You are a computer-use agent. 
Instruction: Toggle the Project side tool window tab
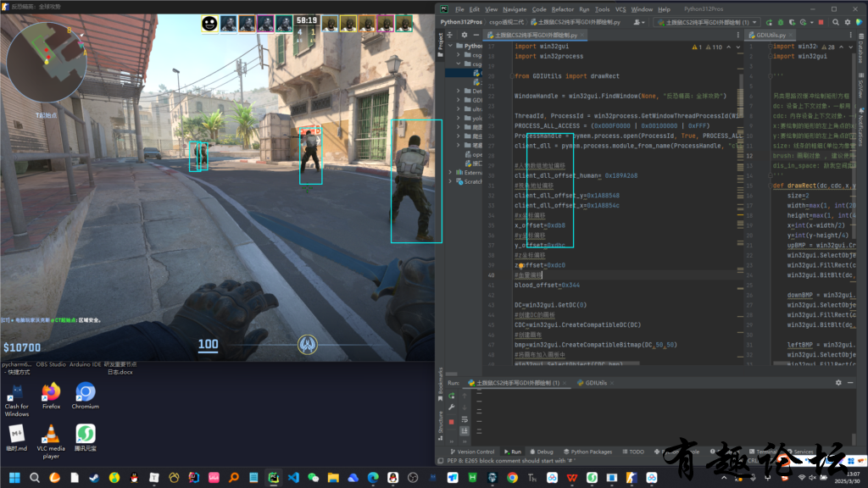pyautogui.click(x=441, y=44)
